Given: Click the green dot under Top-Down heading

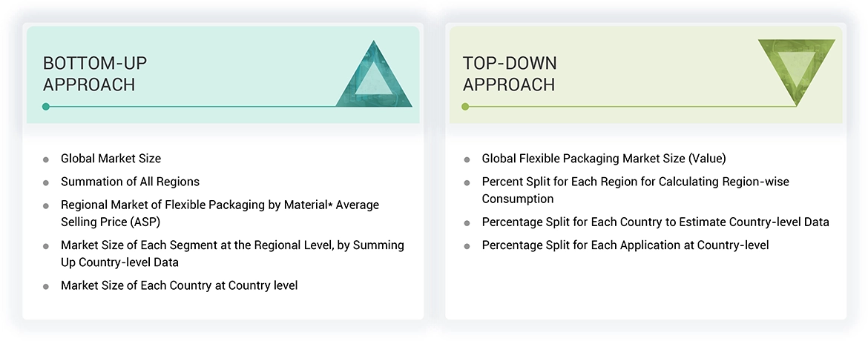Looking at the screenshot, I should coord(465,107).
